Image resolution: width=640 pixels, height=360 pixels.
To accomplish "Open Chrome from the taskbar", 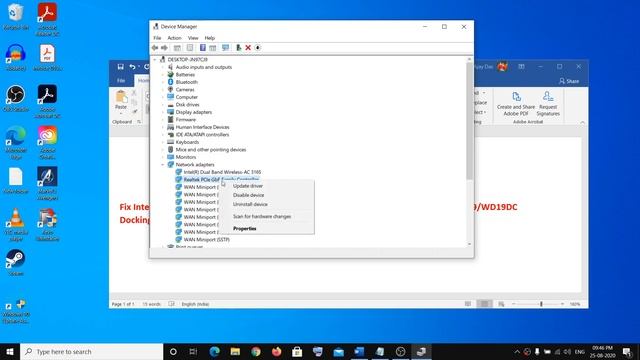I will tap(256, 351).
